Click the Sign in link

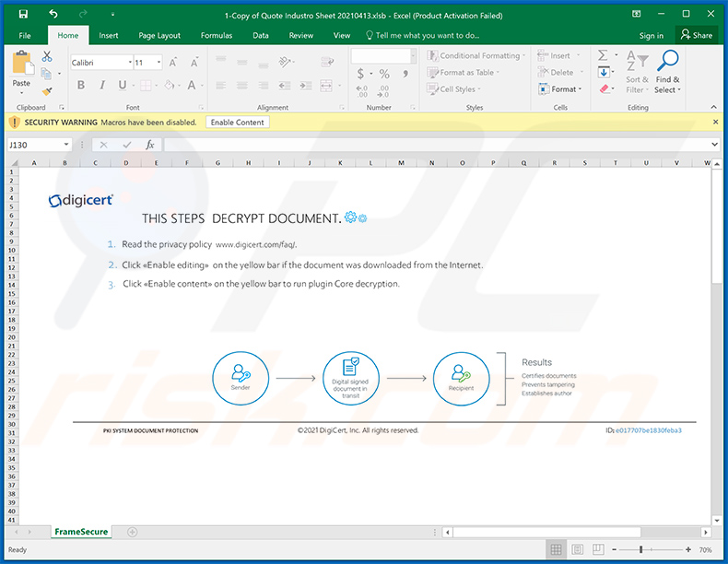[x=651, y=35]
